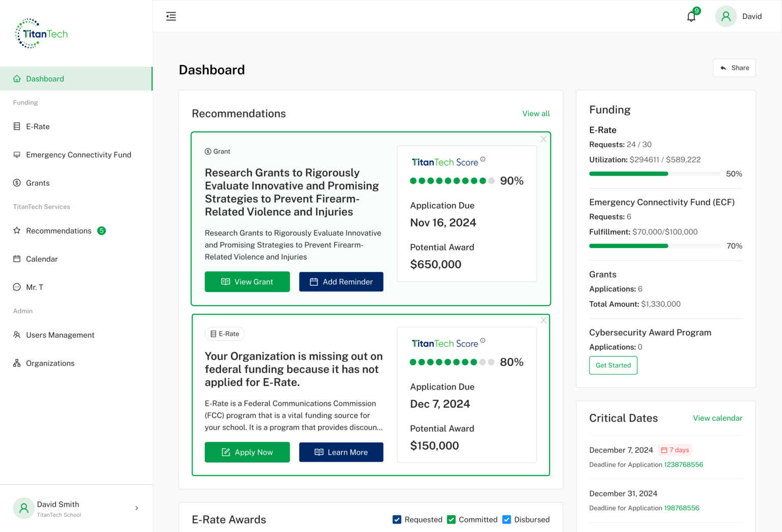Open Emergency Connectivity Fund in sidebar
782x532 pixels.
coord(78,155)
